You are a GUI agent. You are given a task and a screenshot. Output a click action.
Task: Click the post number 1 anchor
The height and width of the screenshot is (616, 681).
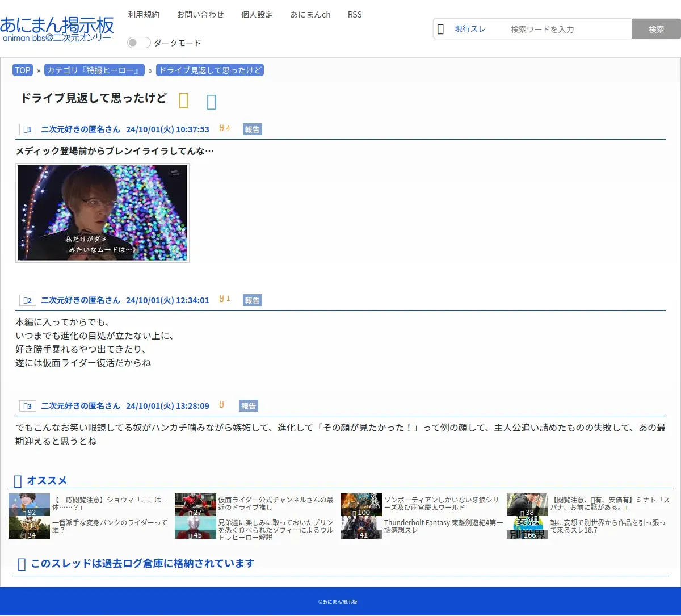[x=27, y=129]
